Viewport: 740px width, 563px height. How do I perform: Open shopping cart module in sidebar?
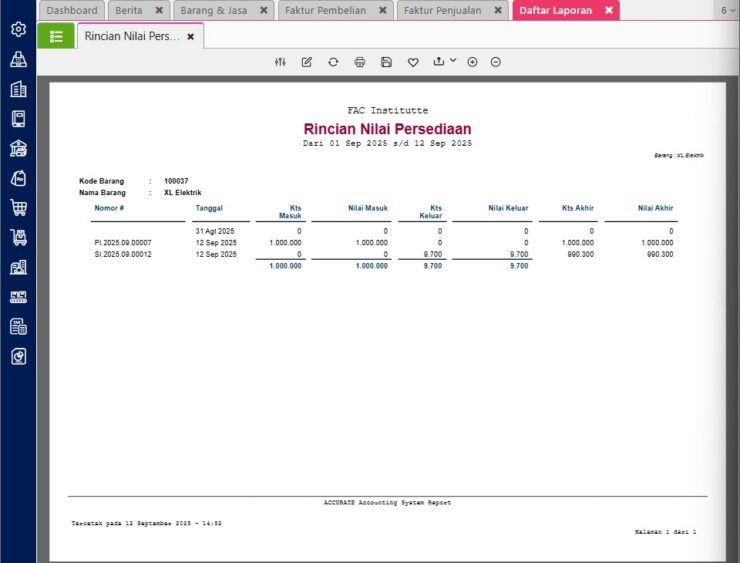point(18,208)
